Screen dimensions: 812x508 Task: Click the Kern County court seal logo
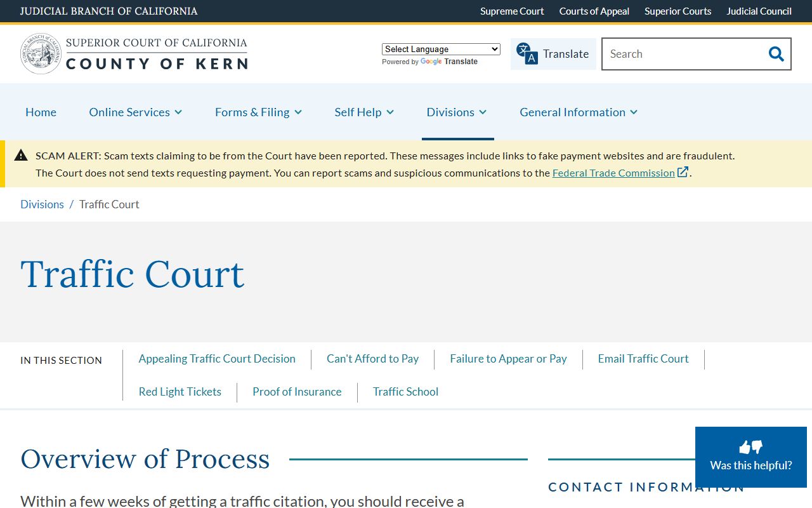(x=41, y=54)
